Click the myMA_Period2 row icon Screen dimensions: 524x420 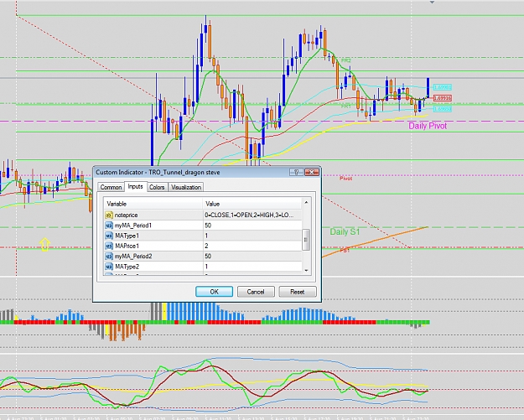click(x=109, y=257)
